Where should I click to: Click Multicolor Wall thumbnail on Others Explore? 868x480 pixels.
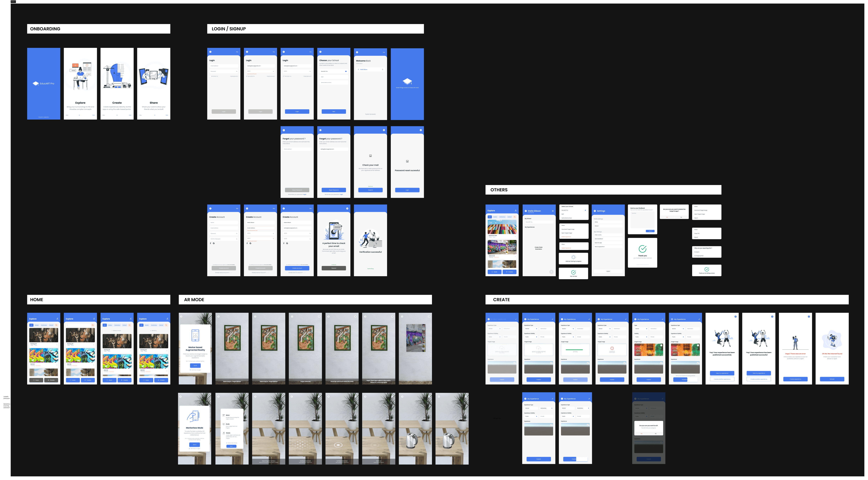502,227
